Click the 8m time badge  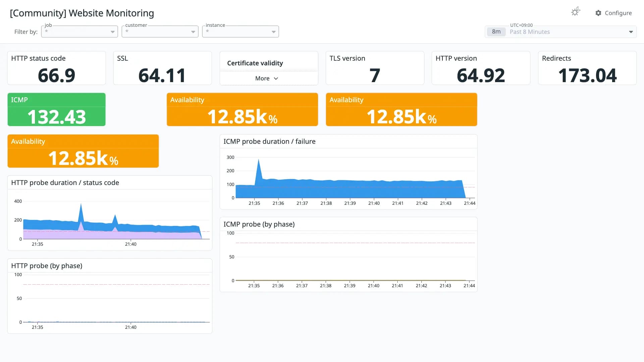pos(496,32)
